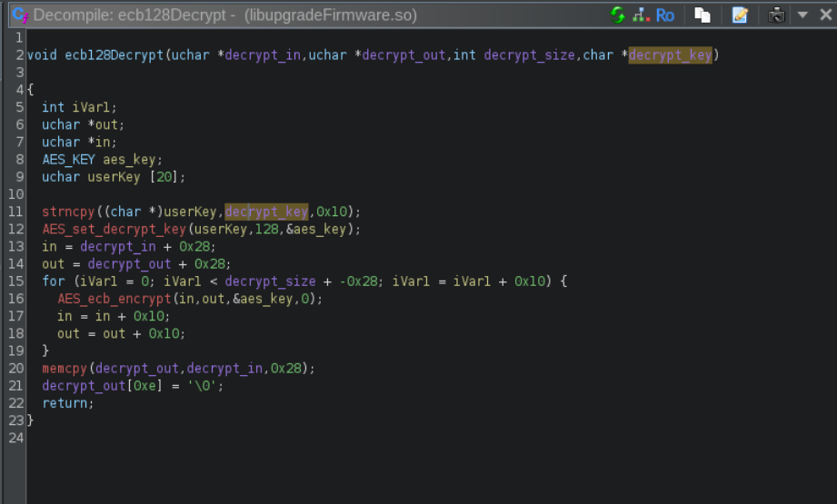Click the 0x28 argument of memcpy
The height and width of the screenshot is (504, 837).
[x=285, y=369]
